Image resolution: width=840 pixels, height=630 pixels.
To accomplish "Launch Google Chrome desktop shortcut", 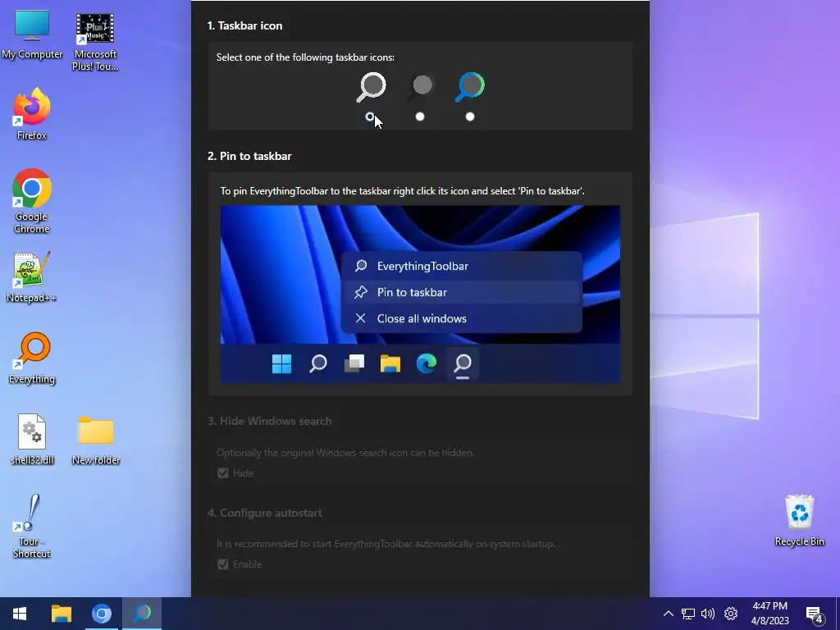I will (32, 201).
